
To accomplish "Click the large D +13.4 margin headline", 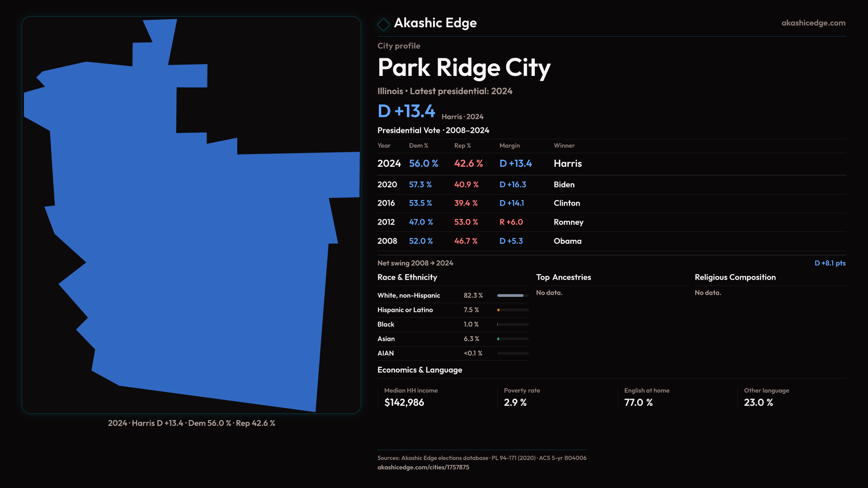I will tap(406, 111).
